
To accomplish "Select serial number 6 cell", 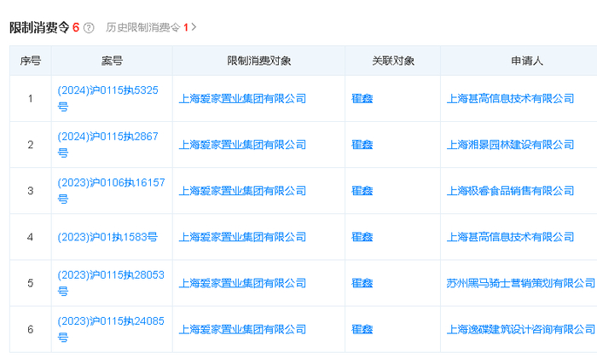I will point(31,329).
